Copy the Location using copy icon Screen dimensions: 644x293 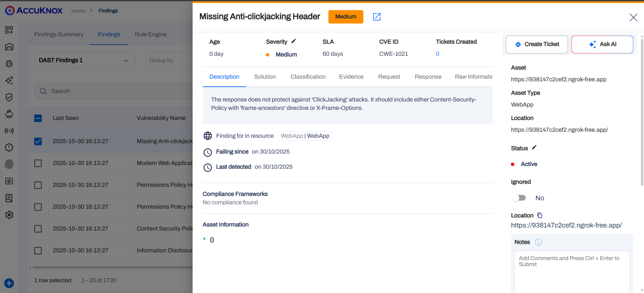[x=539, y=215]
